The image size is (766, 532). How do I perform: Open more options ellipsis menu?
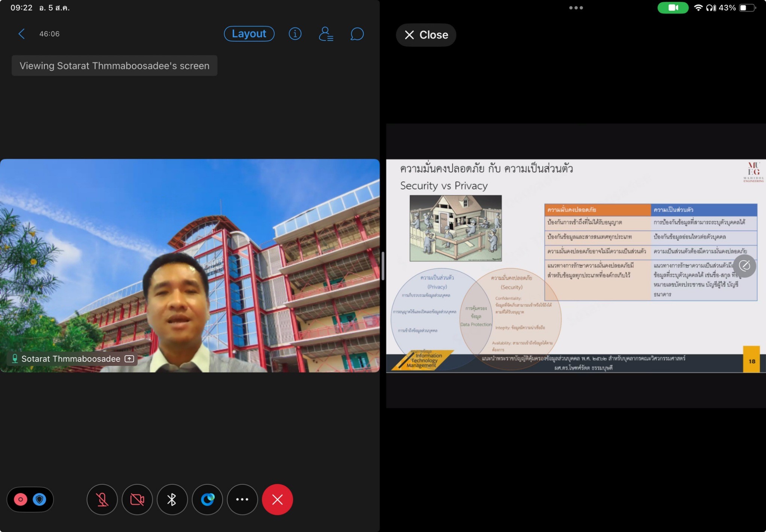click(242, 499)
